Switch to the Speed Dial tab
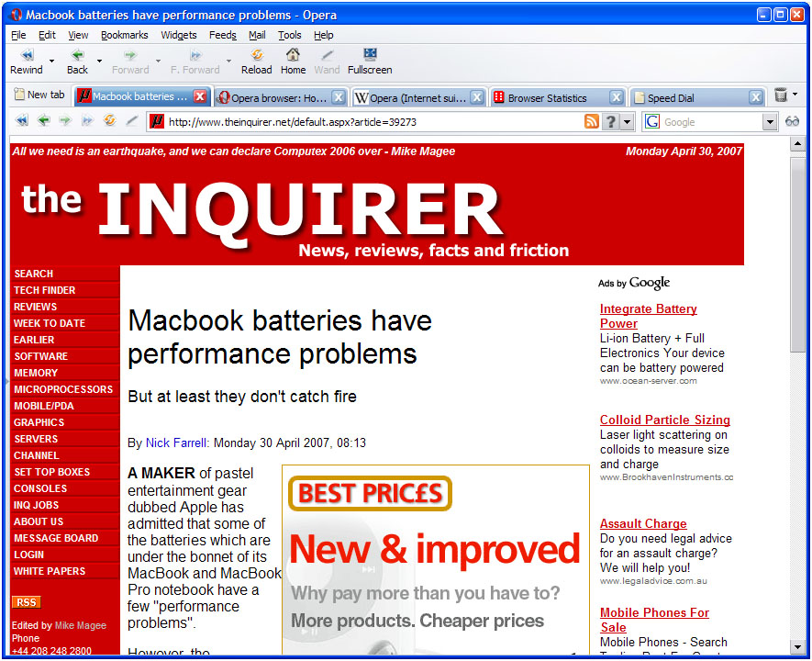This screenshot has height=661, width=812. coord(697,97)
